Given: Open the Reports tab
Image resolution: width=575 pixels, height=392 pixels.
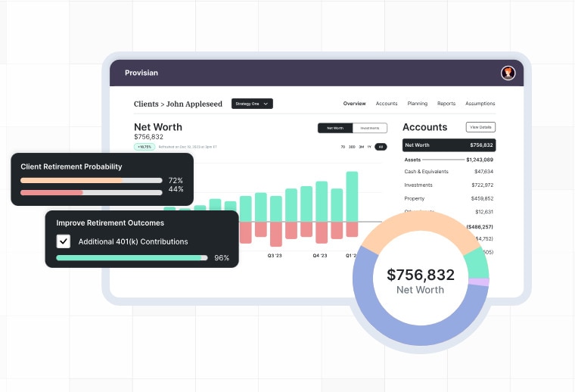Looking at the screenshot, I should pos(446,104).
